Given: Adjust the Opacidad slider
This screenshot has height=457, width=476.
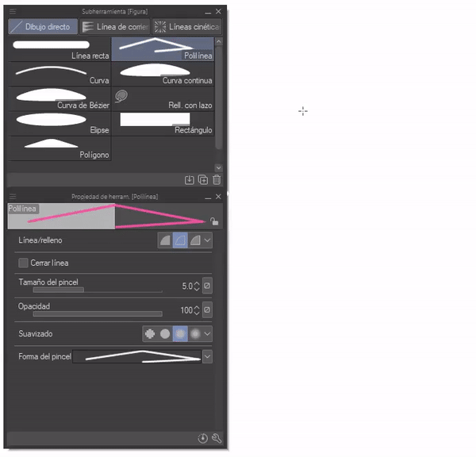Looking at the screenshot, I should (x=98, y=314).
